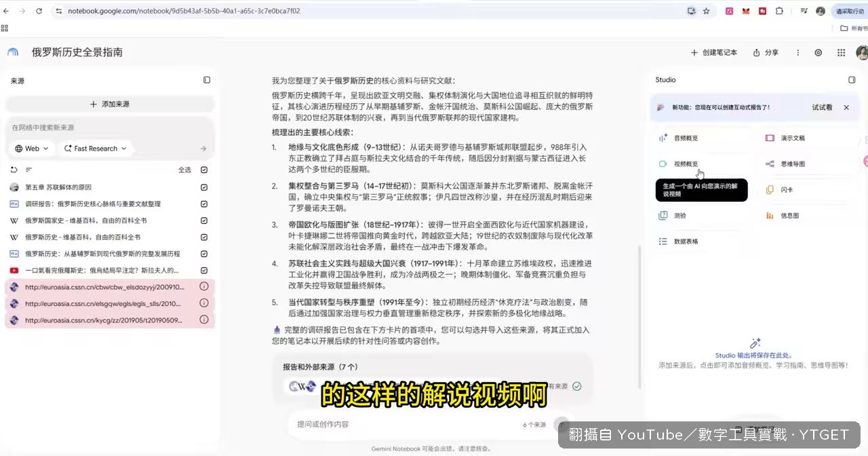Click 请采取行动 browser action button
This screenshot has height=456, width=868.
850,11
